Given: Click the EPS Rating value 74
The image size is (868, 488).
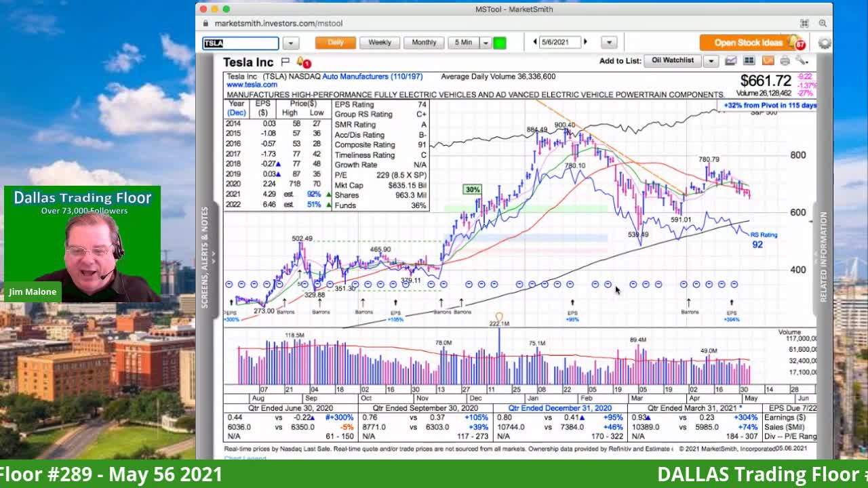Looking at the screenshot, I should [422, 104].
